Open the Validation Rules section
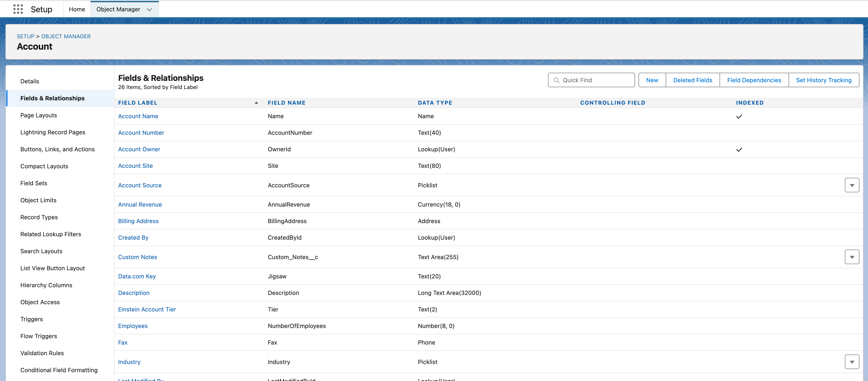The width and height of the screenshot is (868, 381). click(x=42, y=353)
